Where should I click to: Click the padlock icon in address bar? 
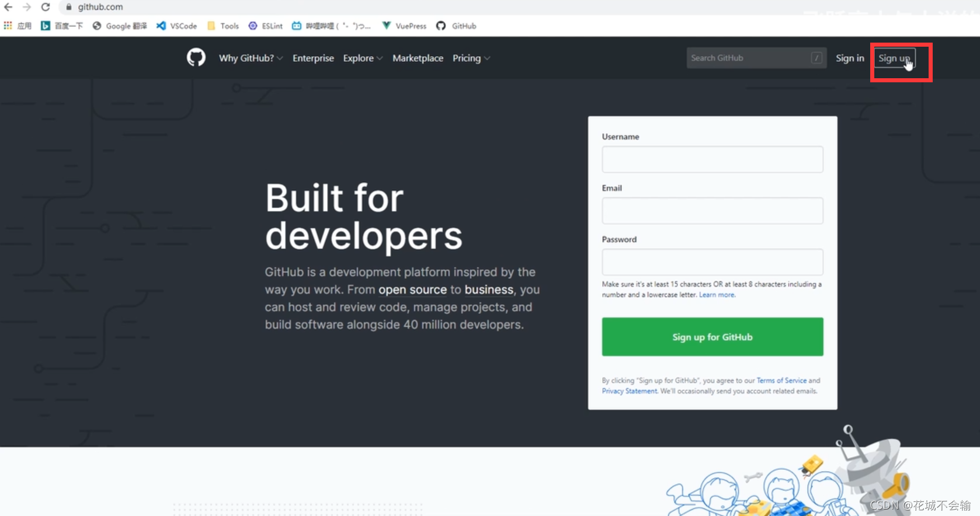pyautogui.click(x=69, y=7)
